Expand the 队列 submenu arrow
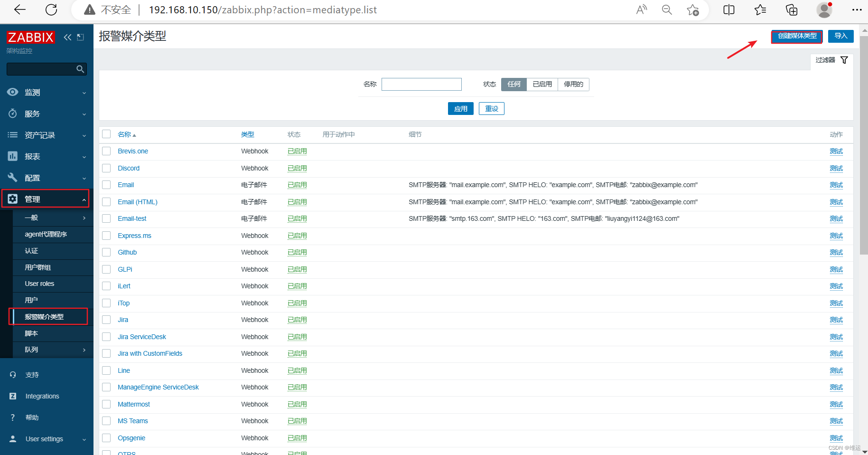 pos(84,350)
